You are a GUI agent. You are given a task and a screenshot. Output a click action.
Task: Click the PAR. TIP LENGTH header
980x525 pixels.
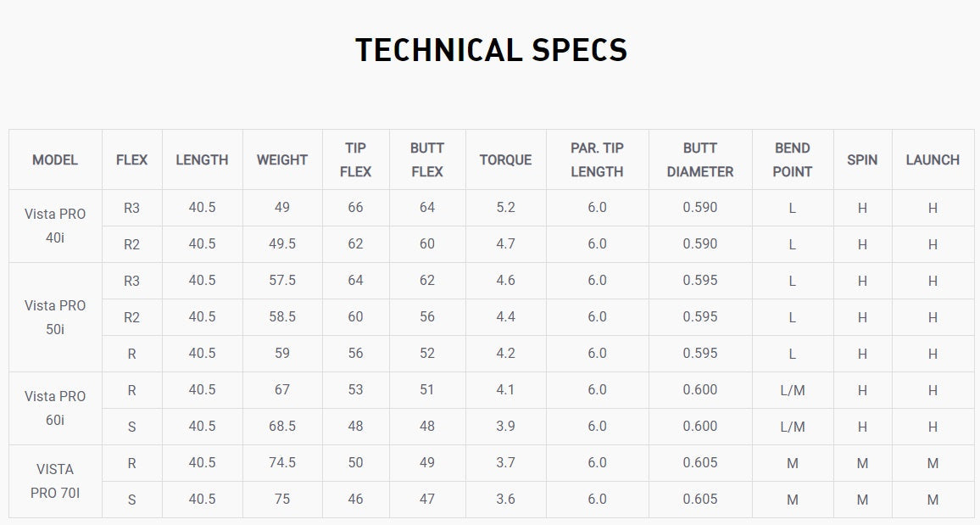597,159
